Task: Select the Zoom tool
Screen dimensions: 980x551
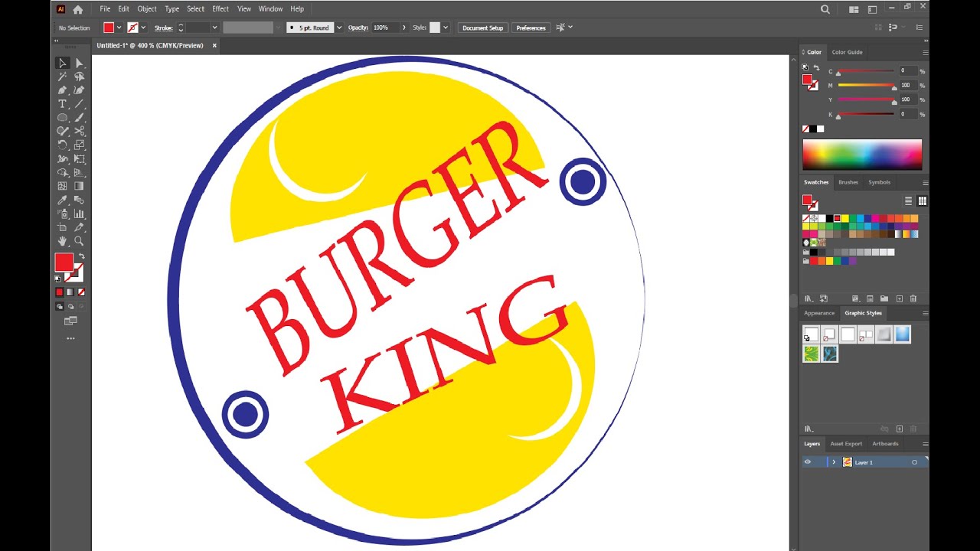Action: click(x=79, y=241)
